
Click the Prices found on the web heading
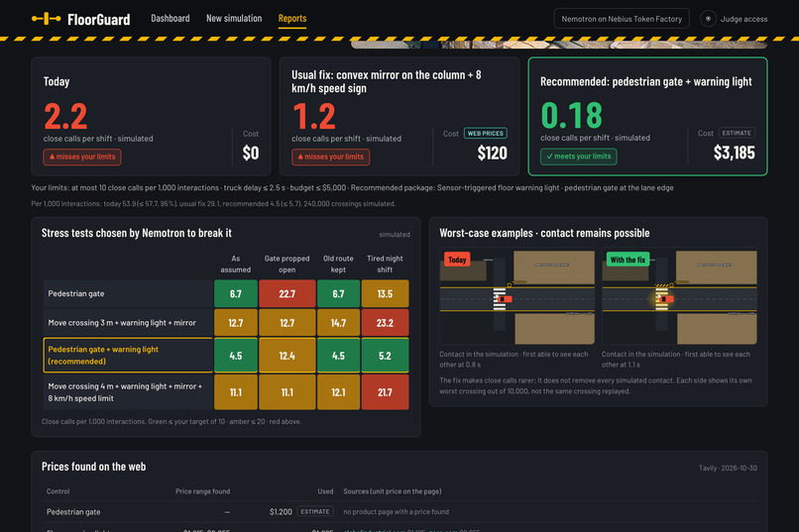pos(94,467)
